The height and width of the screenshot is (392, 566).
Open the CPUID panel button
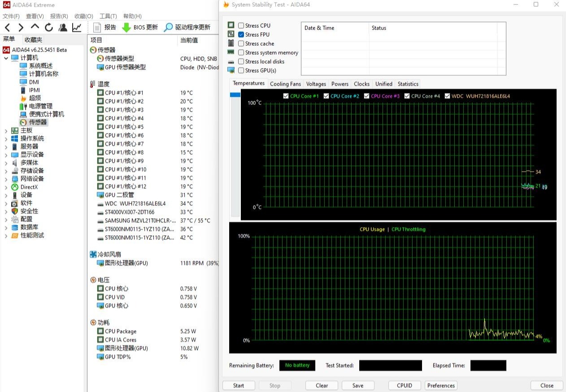coord(405,385)
